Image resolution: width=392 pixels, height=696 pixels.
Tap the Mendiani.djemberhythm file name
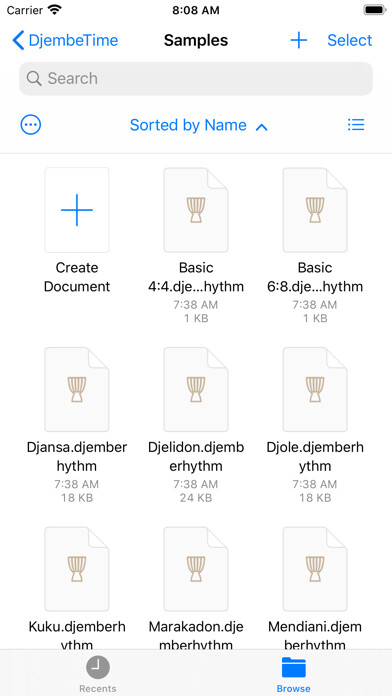[315, 635]
